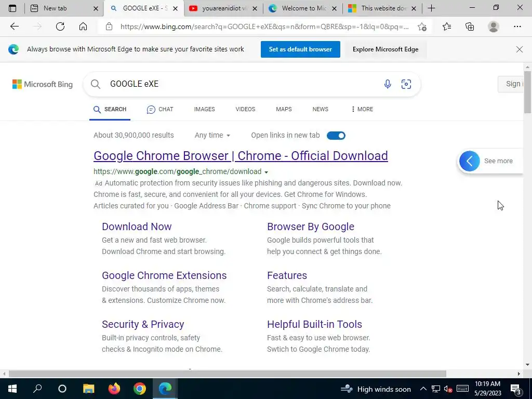
Task: Click the browser Back arrow
Action: tap(14, 26)
